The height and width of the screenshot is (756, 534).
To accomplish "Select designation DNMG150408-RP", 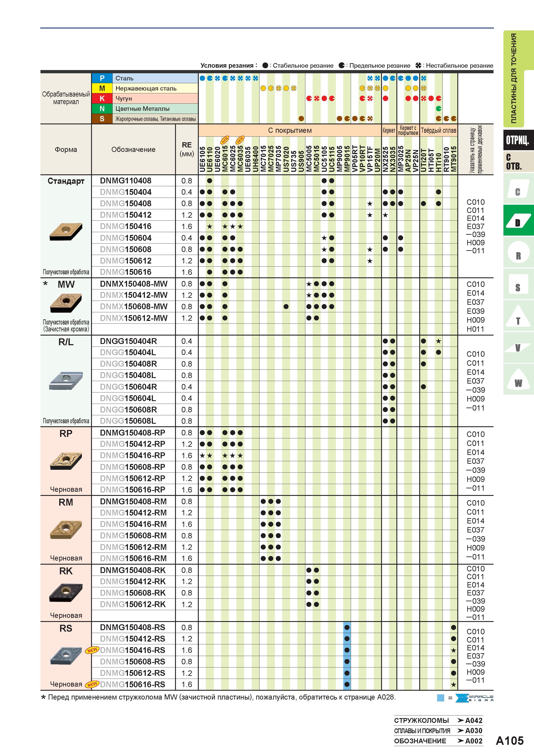I will tap(133, 433).
